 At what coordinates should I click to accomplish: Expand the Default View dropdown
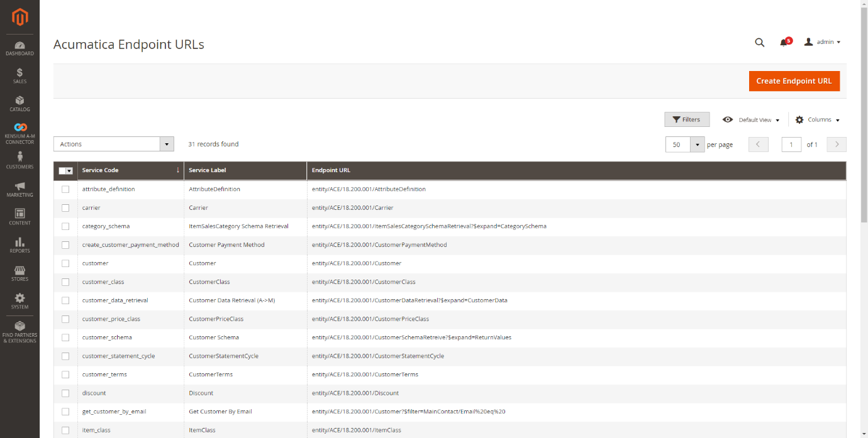coord(759,119)
